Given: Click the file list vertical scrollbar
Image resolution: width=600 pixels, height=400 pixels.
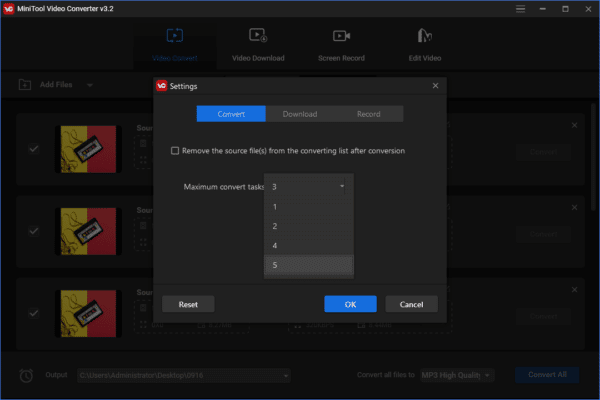Looking at the screenshot, I should [593, 157].
